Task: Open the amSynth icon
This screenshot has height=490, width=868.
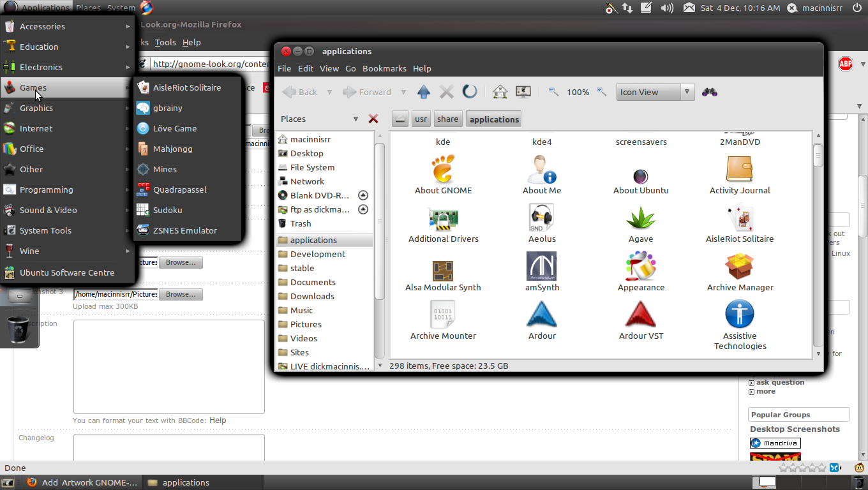Action: pos(542,267)
